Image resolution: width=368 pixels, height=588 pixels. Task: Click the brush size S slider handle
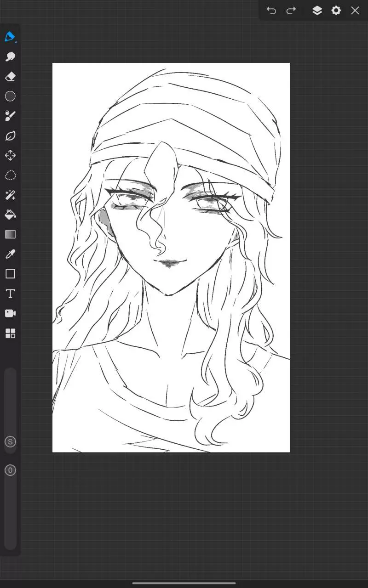(x=10, y=442)
